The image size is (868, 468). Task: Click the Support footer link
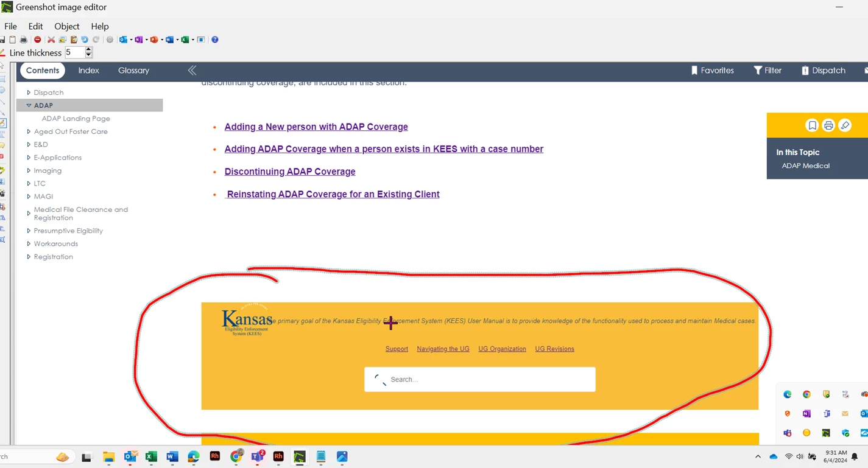pyautogui.click(x=397, y=349)
